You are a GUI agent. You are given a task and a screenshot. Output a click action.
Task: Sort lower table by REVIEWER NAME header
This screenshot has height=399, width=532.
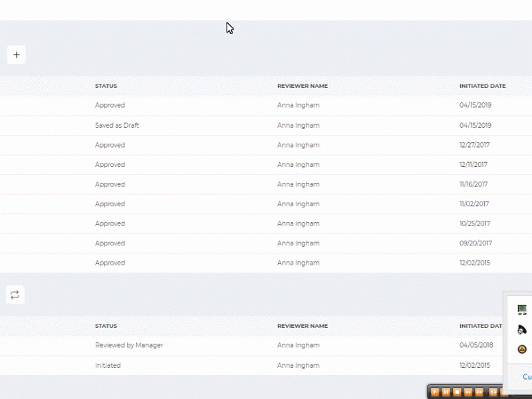pyautogui.click(x=303, y=326)
